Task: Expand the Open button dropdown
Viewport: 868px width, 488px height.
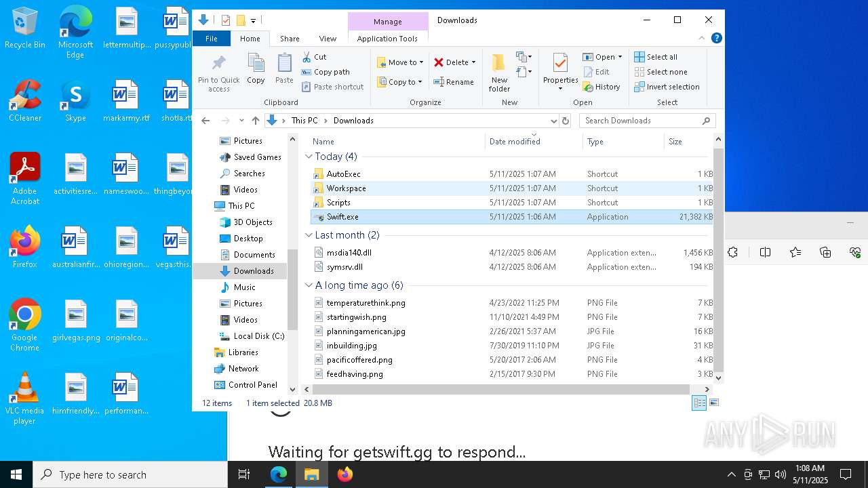Action: pyautogui.click(x=620, y=57)
